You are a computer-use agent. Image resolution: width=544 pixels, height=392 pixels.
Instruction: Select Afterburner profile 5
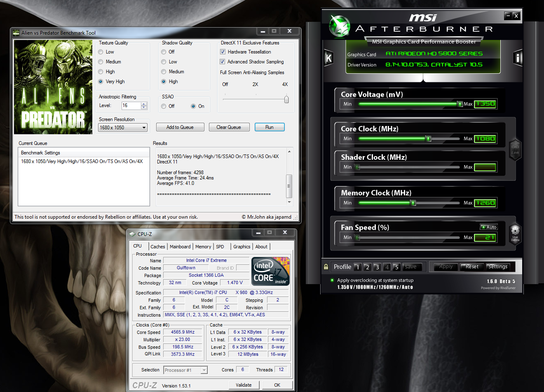click(x=396, y=267)
